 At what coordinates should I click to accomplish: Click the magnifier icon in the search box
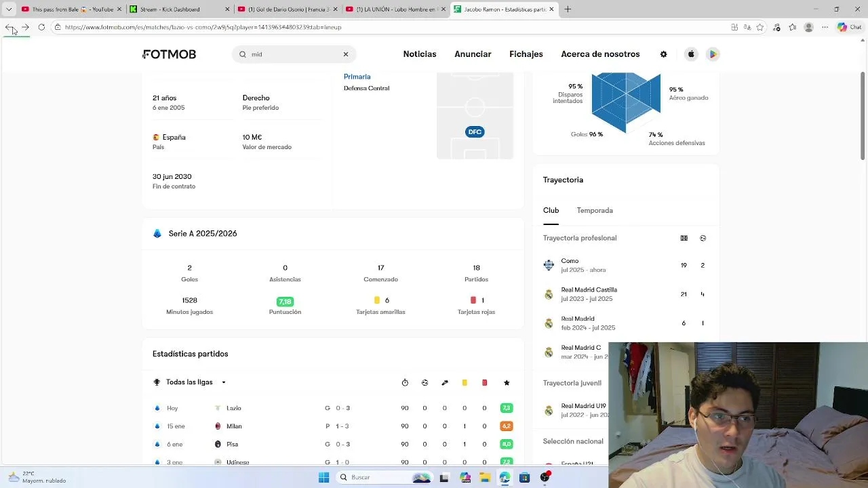[x=243, y=54]
